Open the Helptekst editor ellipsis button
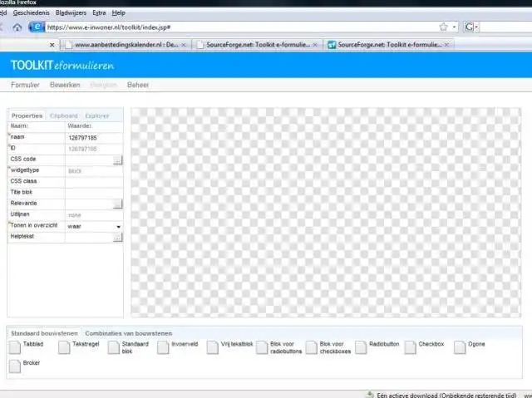The height and width of the screenshot is (398, 532). point(117,238)
